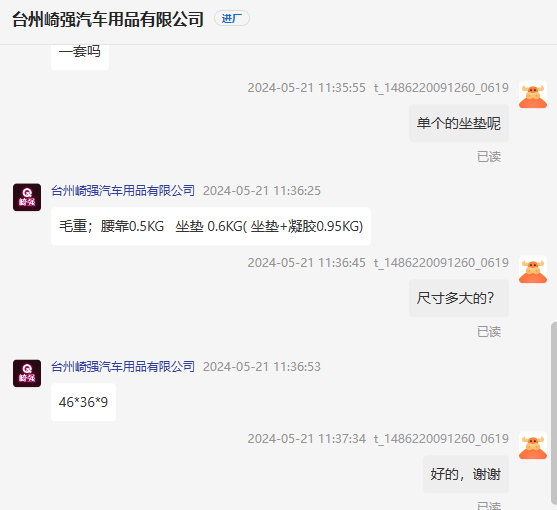This screenshot has width=557, height=510.
Task: Select the 46*36*9 message bubble
Action: tap(83, 402)
